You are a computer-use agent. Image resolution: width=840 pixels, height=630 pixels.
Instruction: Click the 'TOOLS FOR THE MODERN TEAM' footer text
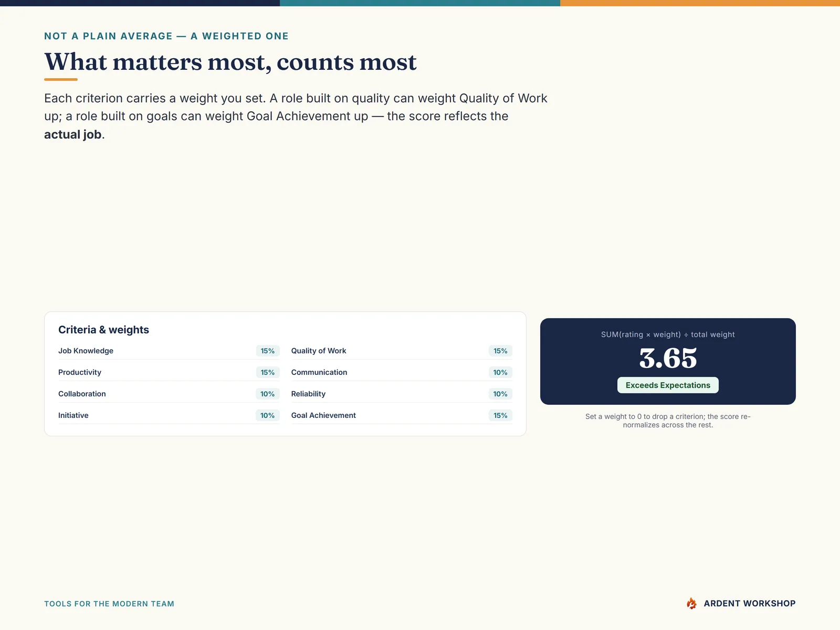click(109, 604)
